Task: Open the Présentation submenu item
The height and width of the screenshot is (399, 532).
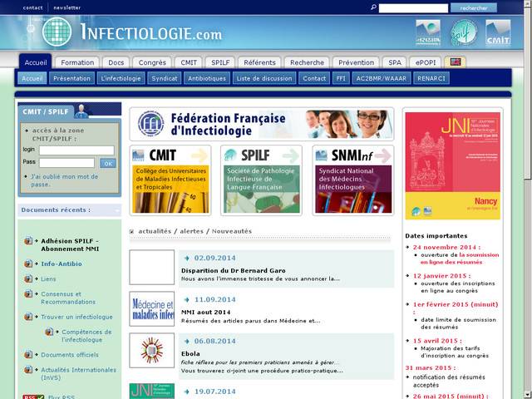Action: [71, 78]
